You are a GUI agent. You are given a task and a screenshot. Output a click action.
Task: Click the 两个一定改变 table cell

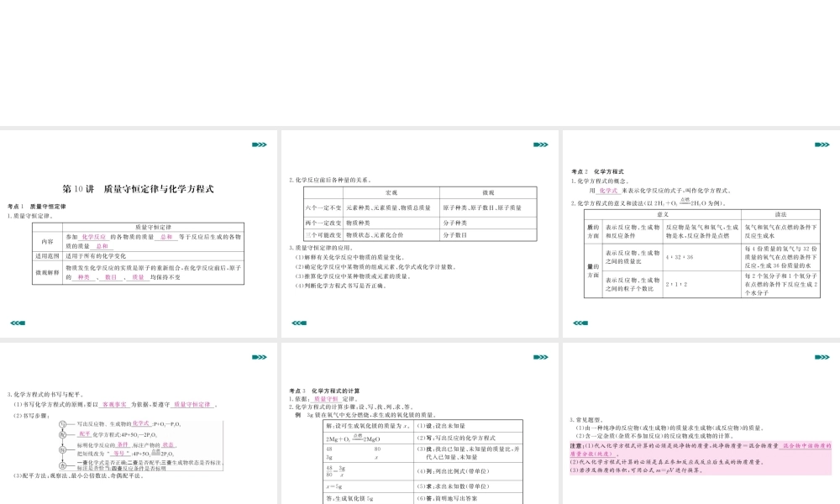click(x=323, y=223)
